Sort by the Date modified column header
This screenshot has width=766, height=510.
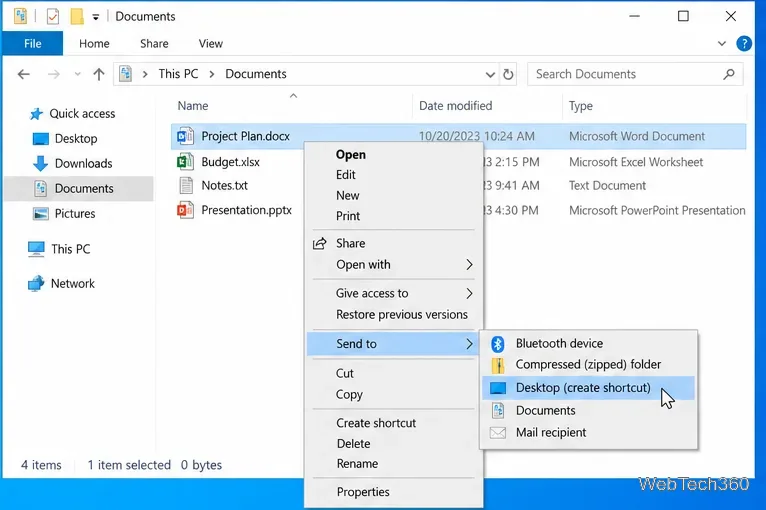488,106
